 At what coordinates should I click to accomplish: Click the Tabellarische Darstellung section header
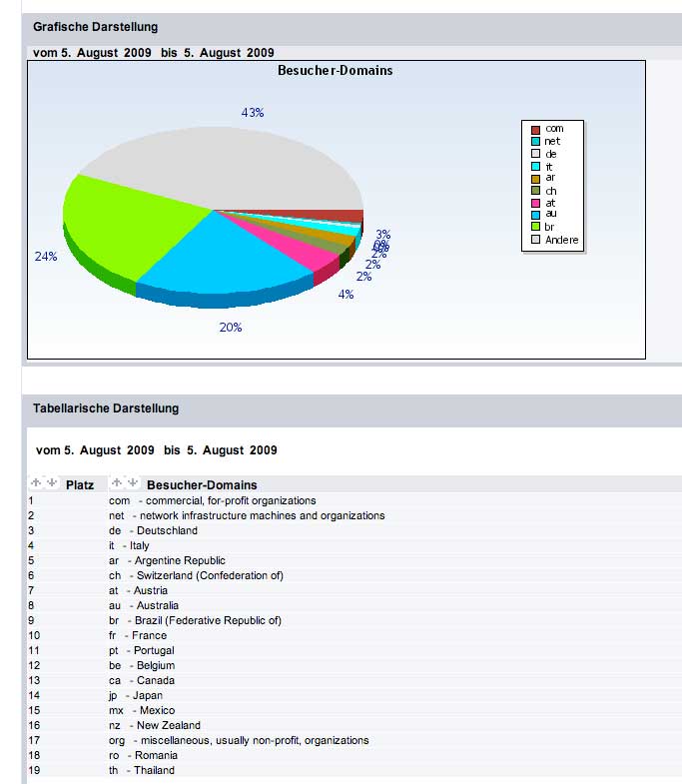pos(106,408)
